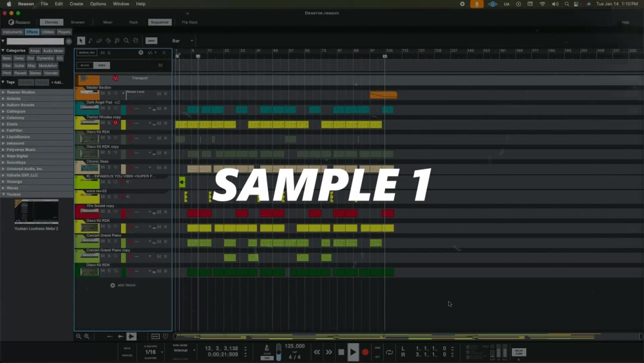Toggle Delay Comp button
The height and width of the screenshot is (363, 644).
[x=518, y=352]
